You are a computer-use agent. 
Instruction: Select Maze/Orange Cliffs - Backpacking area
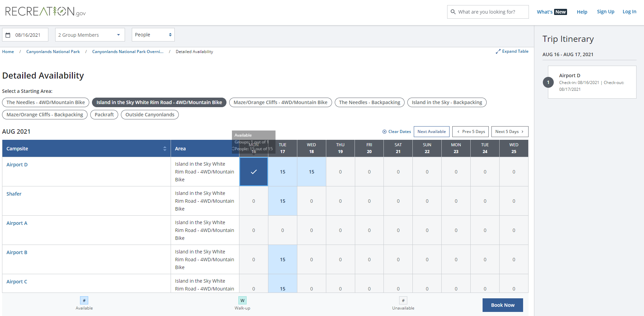point(45,115)
